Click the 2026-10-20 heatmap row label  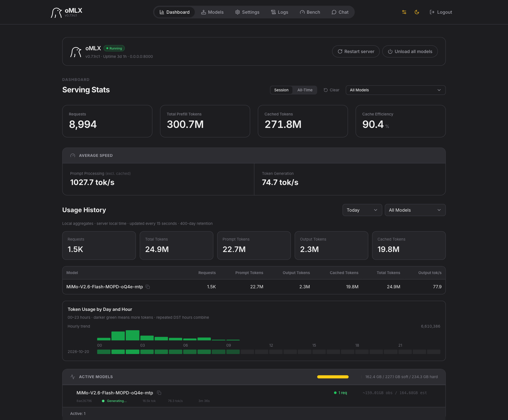[78, 352]
